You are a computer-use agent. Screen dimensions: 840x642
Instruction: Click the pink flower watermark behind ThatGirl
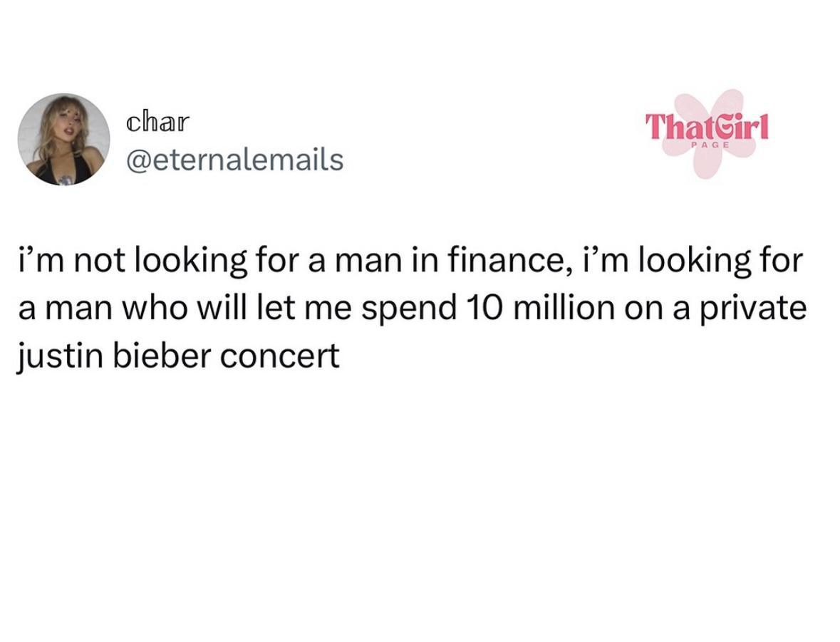point(707,134)
